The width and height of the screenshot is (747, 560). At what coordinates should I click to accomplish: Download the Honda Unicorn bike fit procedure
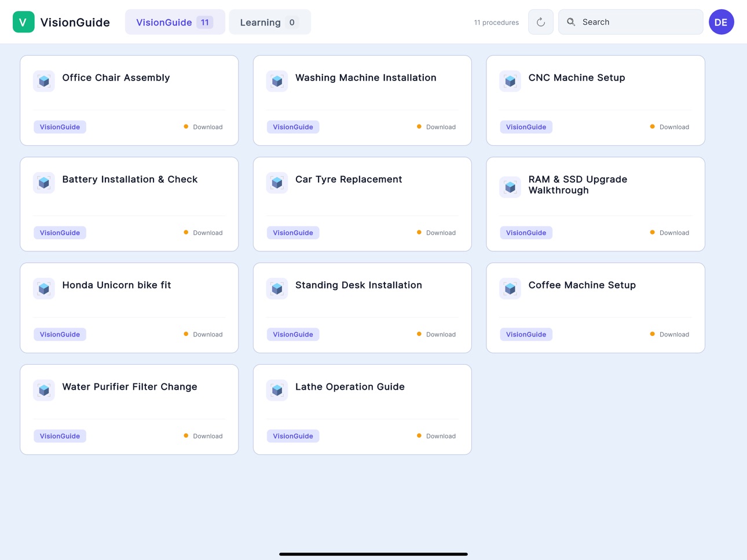coord(203,334)
